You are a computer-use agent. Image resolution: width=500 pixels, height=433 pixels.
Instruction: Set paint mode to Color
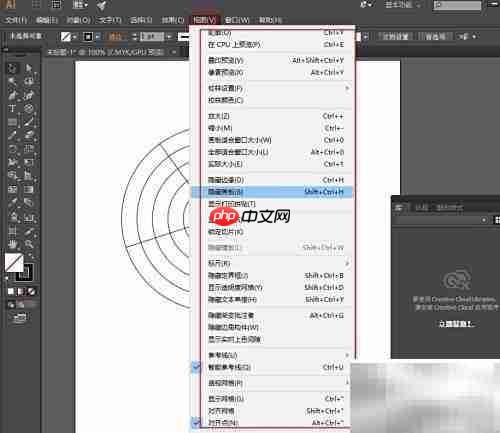11,292
